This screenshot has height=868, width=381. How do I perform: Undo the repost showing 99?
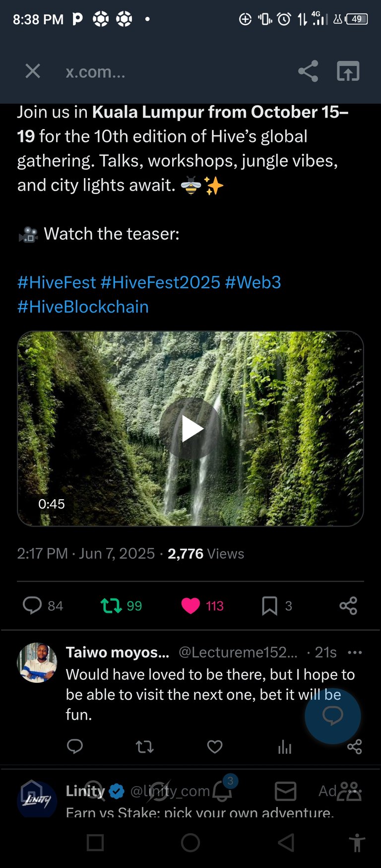tap(121, 605)
